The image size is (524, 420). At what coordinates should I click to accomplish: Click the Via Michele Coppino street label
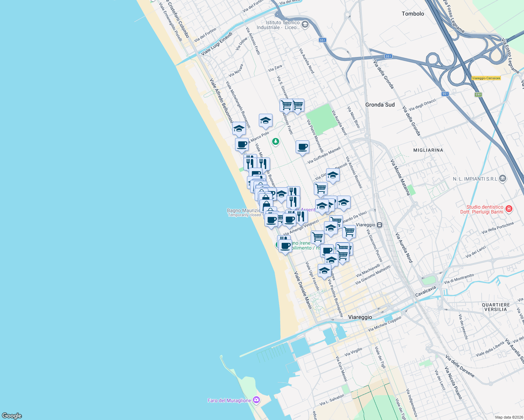385,324
